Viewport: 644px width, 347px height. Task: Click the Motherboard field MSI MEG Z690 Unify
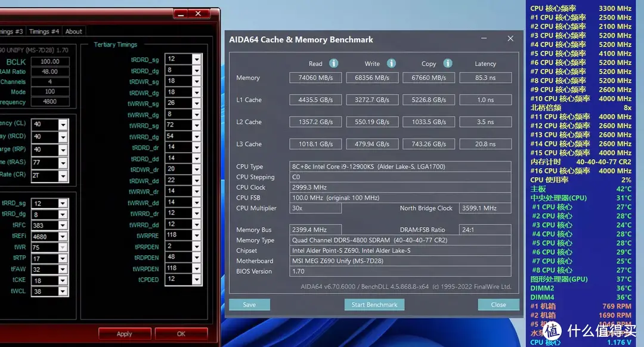400,261
